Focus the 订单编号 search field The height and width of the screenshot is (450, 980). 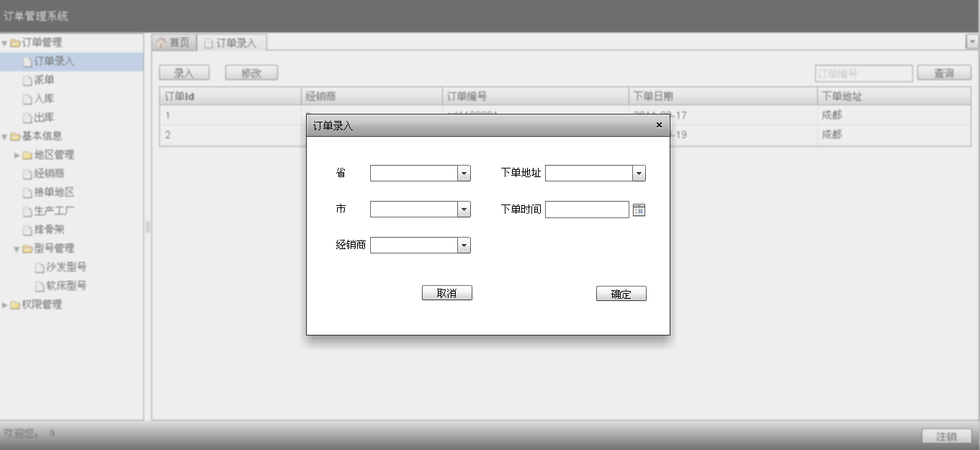pos(864,73)
